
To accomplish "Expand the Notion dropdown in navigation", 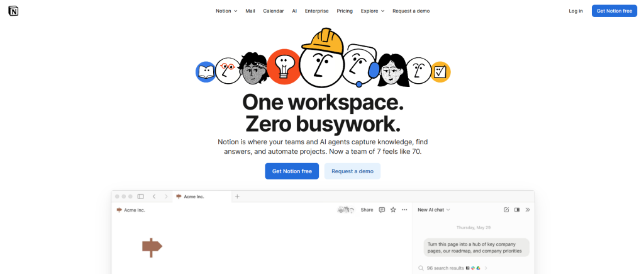I will [x=226, y=11].
